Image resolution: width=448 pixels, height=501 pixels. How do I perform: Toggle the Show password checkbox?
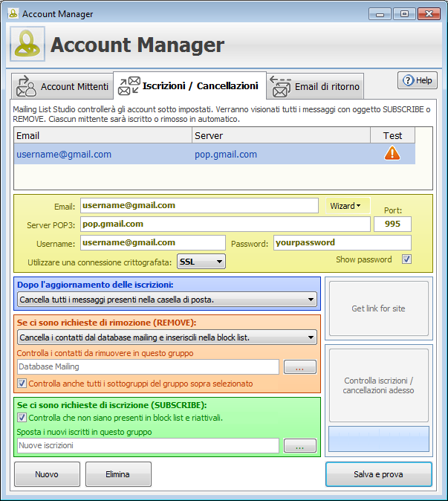pos(406,259)
